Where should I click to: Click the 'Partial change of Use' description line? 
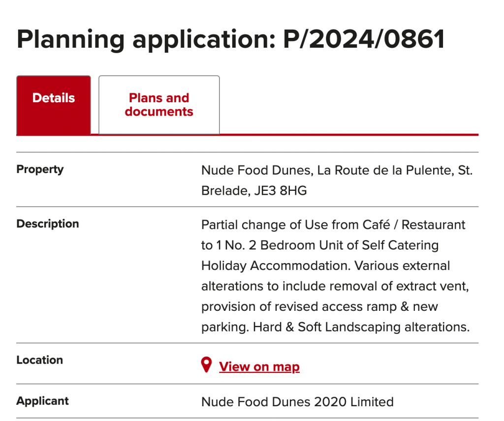coord(333,225)
